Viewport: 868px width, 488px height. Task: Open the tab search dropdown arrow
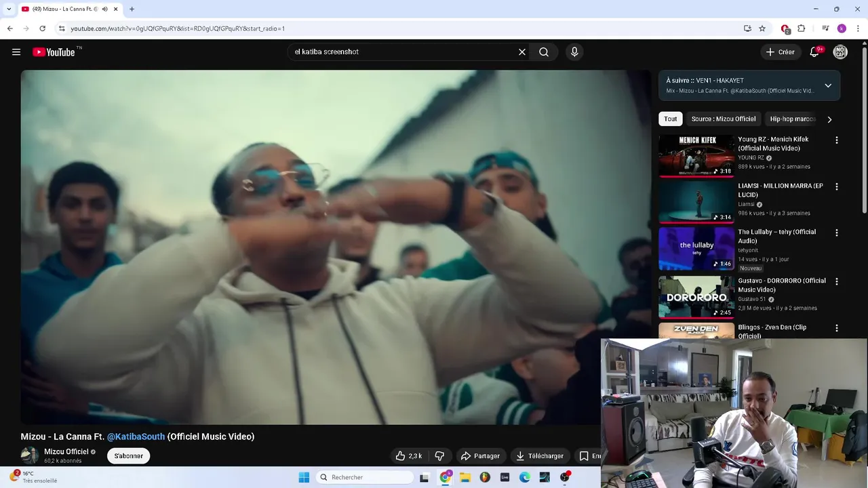click(9, 9)
